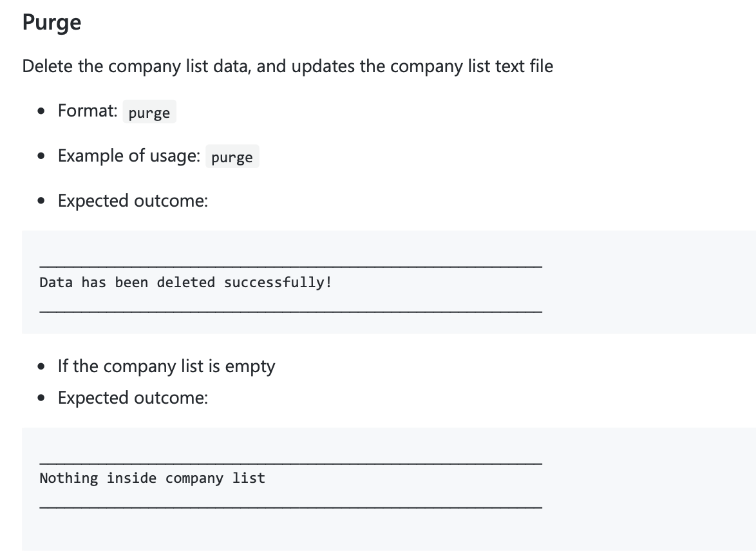Click "If the company list is empty" text
Viewport: 756px width, 555px height.
coord(166,366)
